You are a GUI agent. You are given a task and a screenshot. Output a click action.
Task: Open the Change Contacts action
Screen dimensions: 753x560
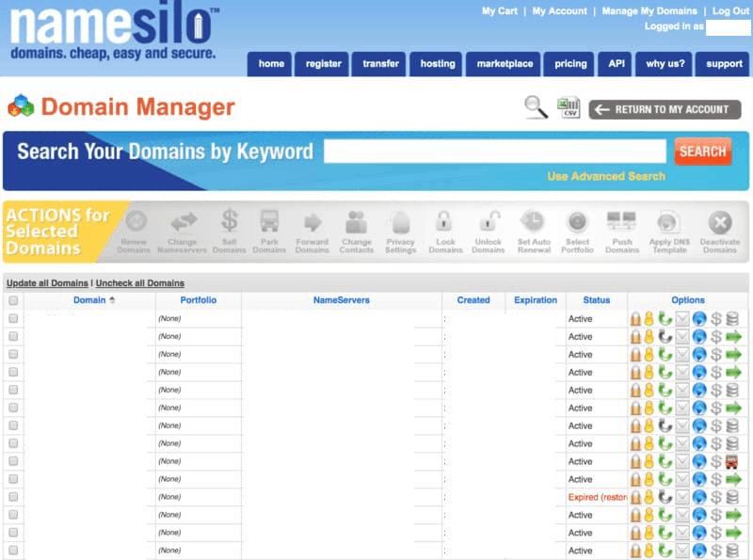pos(357,232)
